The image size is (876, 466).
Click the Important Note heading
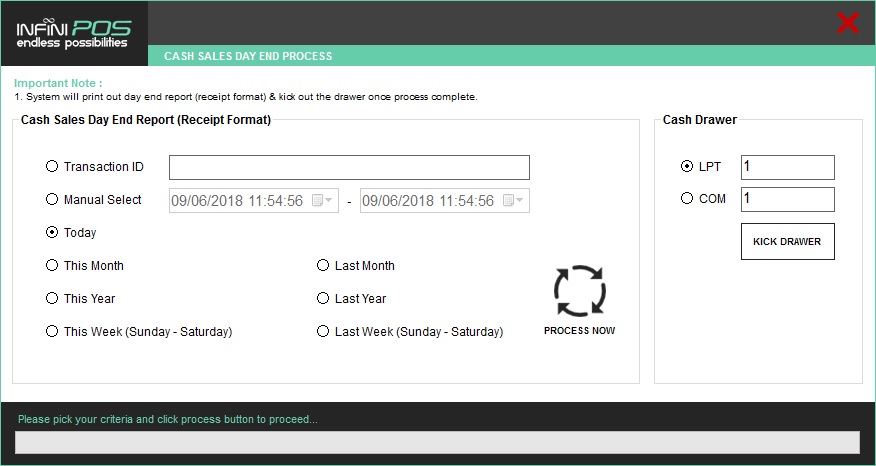[x=58, y=83]
